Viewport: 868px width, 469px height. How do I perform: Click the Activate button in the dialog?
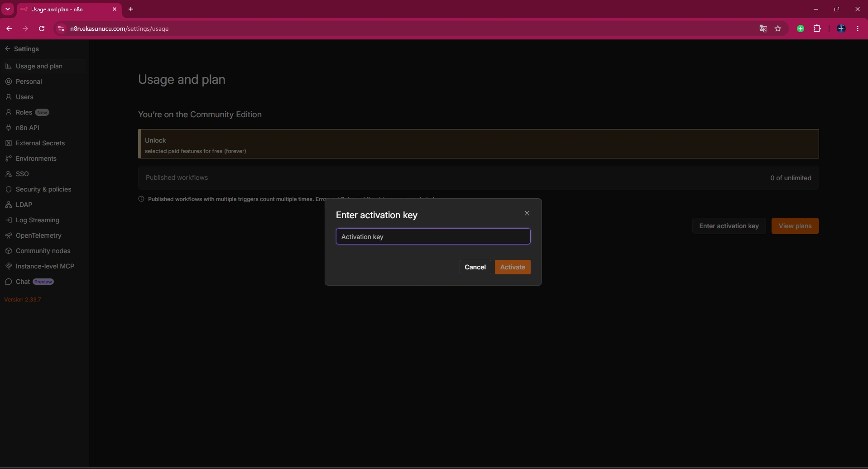(513, 267)
